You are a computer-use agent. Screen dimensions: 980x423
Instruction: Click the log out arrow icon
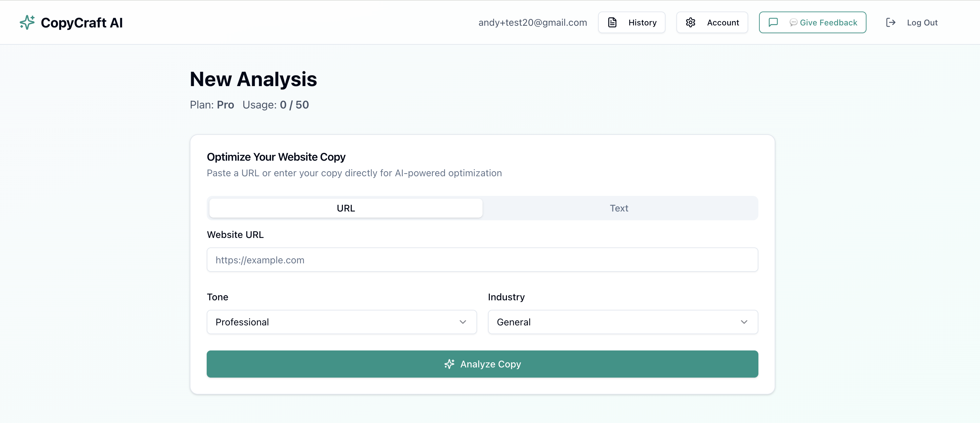point(891,22)
